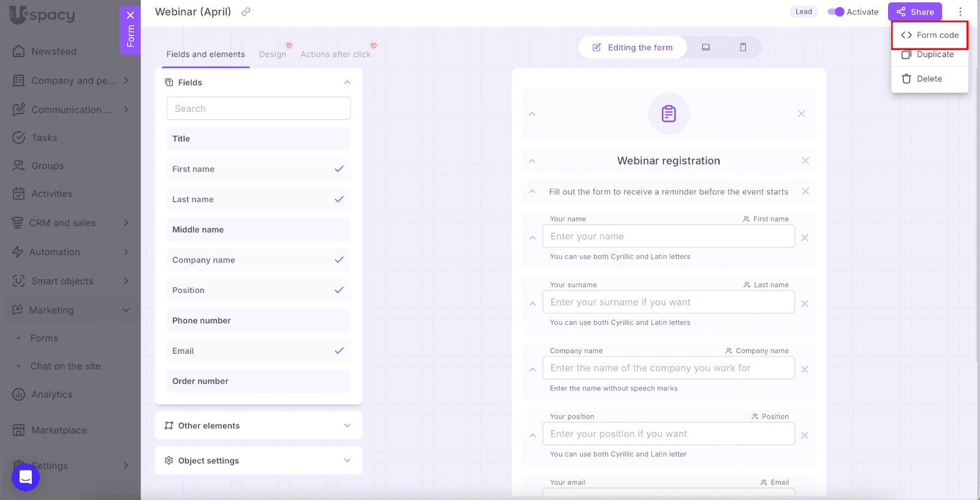Screen dimensions: 980x500
Task: Click the Duplicate menu icon
Action: point(907,54)
